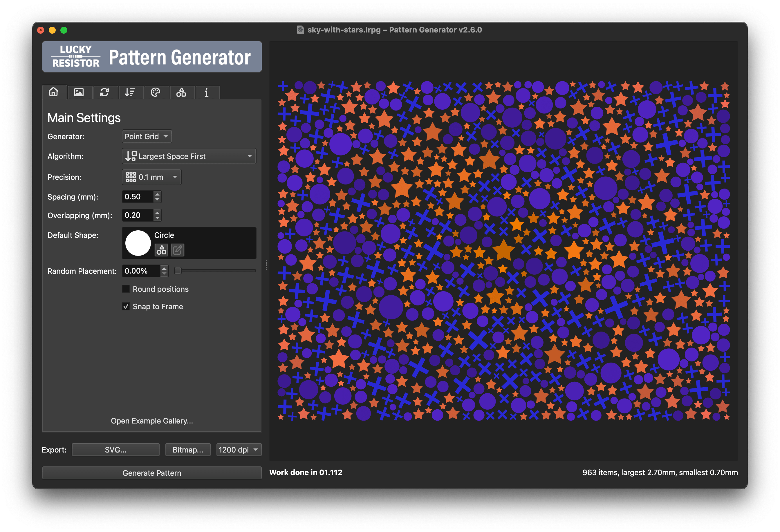
Task: Click the Random Placement slider handle
Action: [x=178, y=271]
